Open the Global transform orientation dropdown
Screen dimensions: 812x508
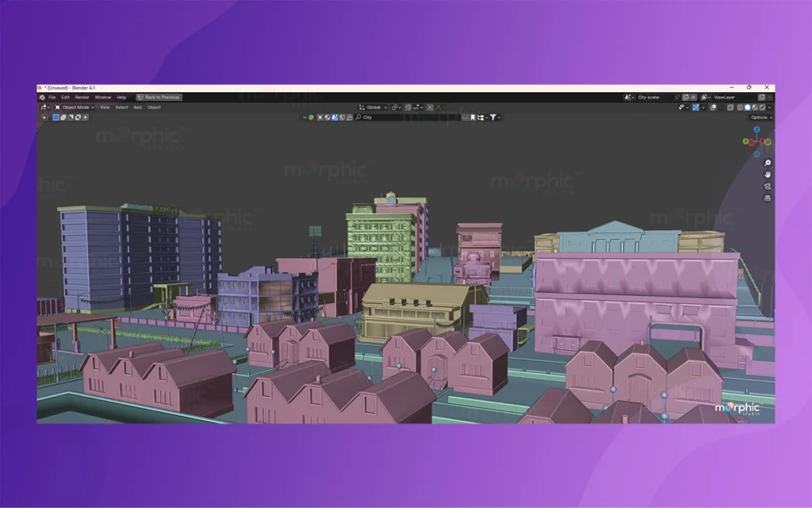(373, 107)
